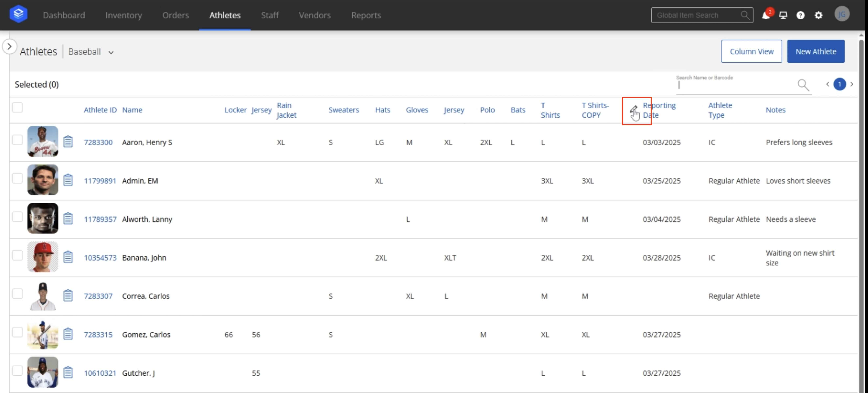Open the settings gear icon
Viewport: 868px width, 393px height.
(x=818, y=15)
